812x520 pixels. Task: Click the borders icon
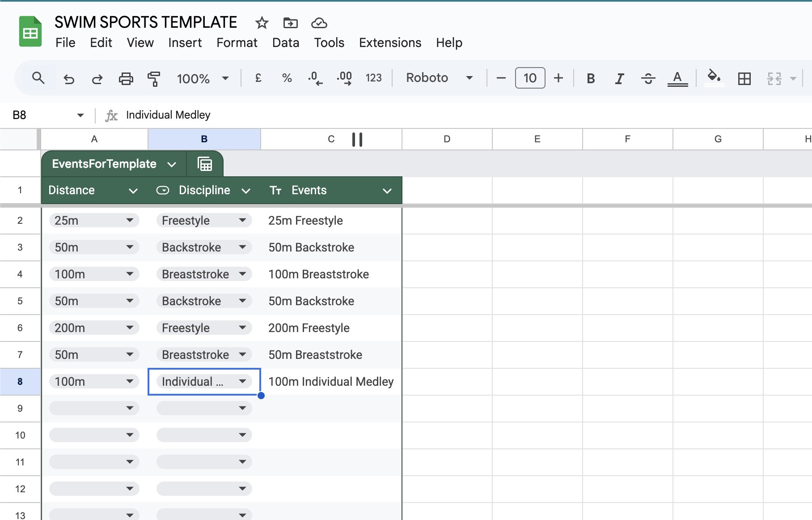(744, 79)
